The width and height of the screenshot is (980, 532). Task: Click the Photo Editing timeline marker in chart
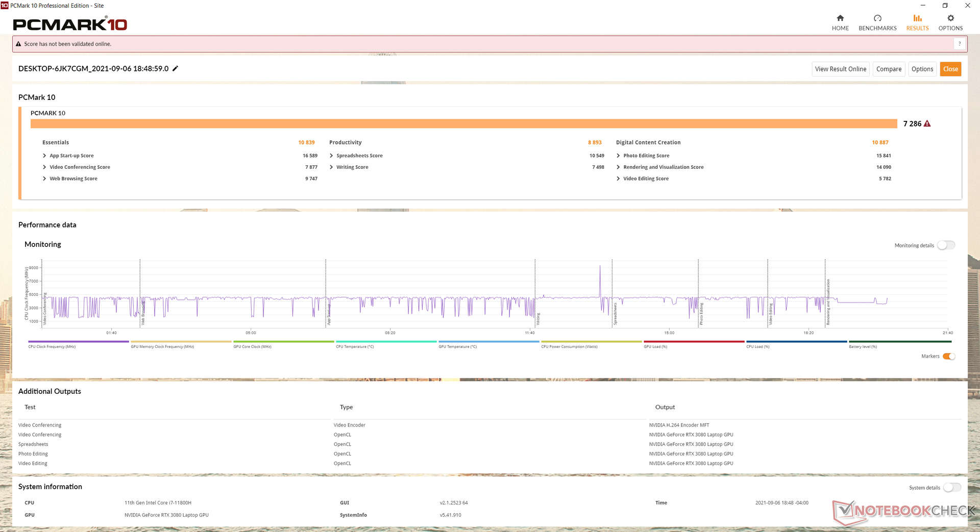[x=701, y=314]
